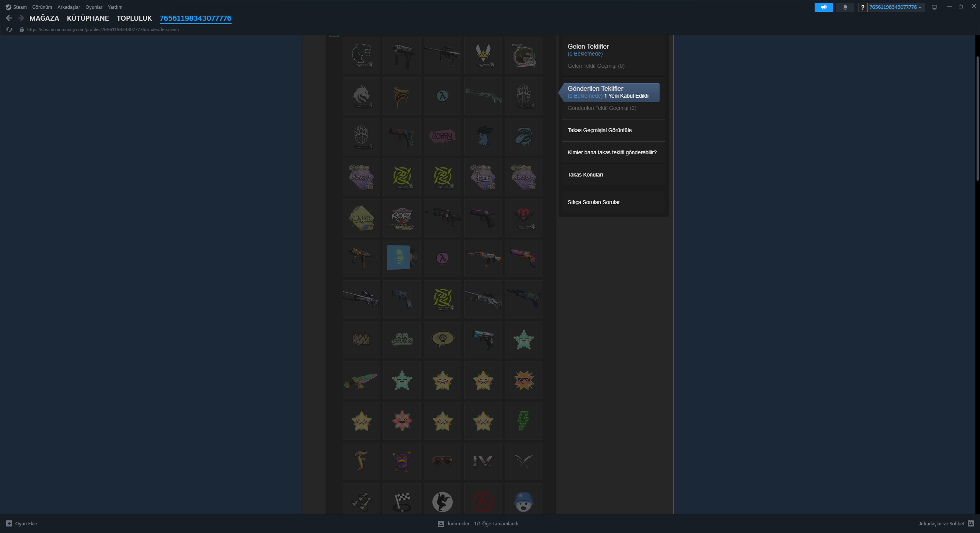
Task: Click the Add Game plus icon
Action: point(9,523)
